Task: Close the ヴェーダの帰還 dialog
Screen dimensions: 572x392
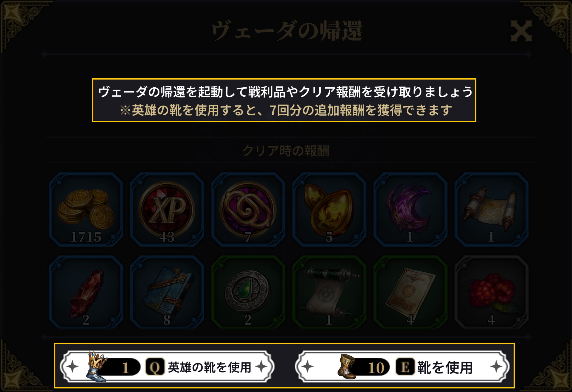Action: click(x=521, y=31)
